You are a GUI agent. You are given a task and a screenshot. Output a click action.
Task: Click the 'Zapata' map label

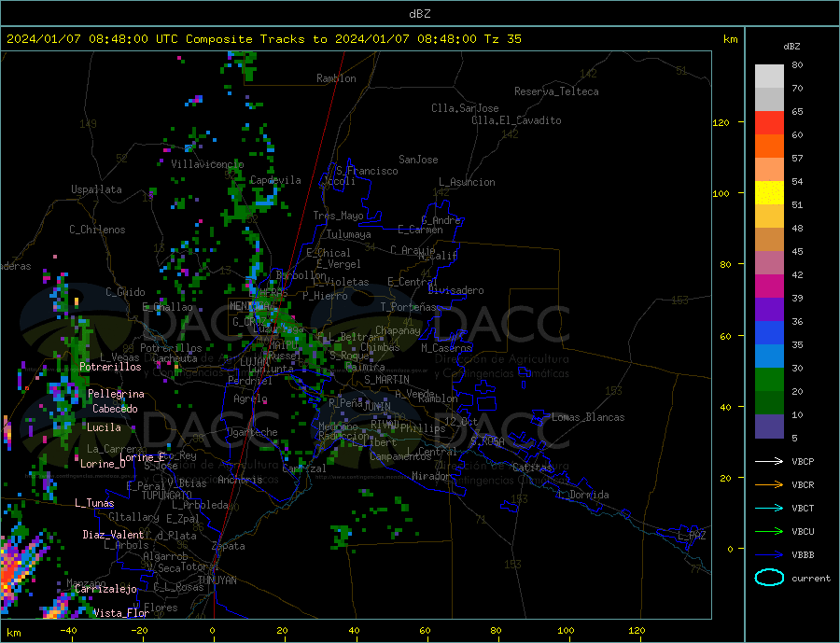[x=229, y=546]
